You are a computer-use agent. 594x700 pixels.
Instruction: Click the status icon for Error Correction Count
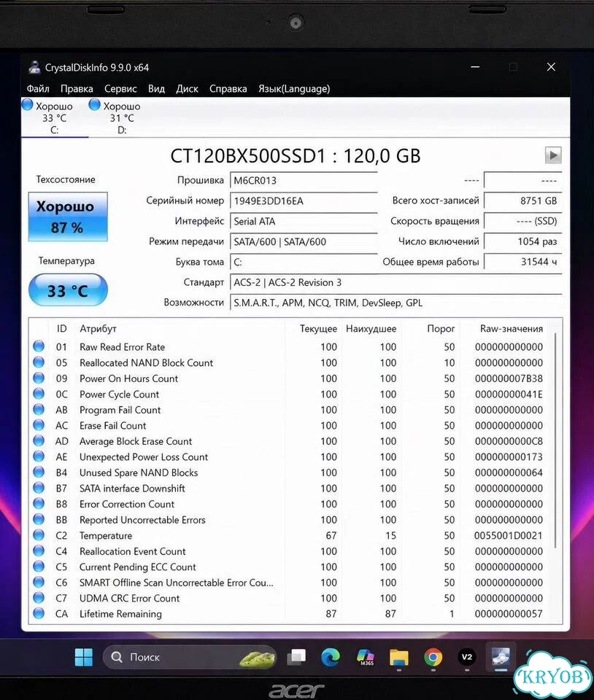tap(39, 503)
